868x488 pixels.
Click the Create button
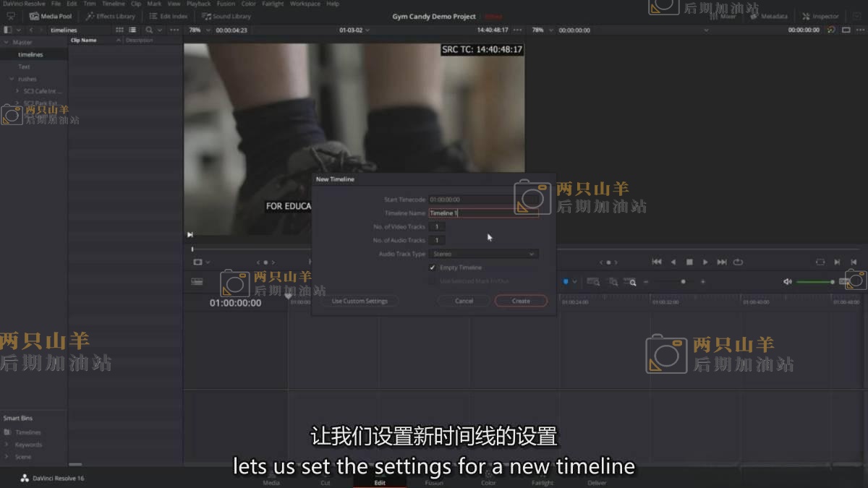tap(521, 301)
